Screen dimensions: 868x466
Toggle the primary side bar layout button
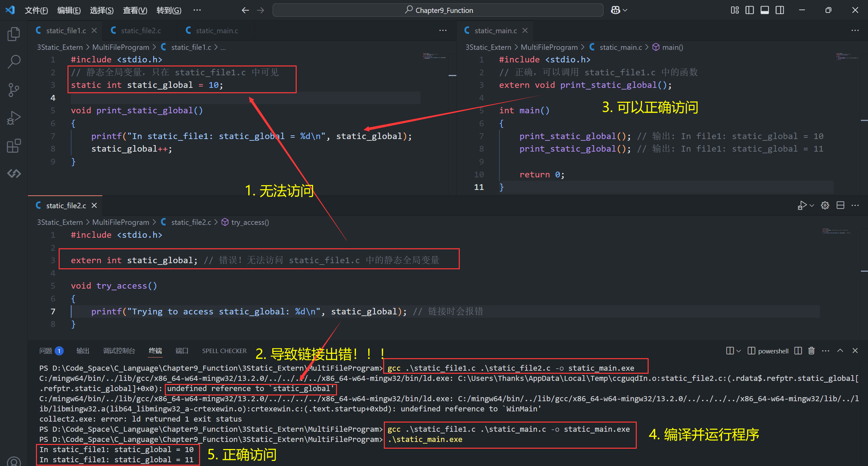click(750, 10)
